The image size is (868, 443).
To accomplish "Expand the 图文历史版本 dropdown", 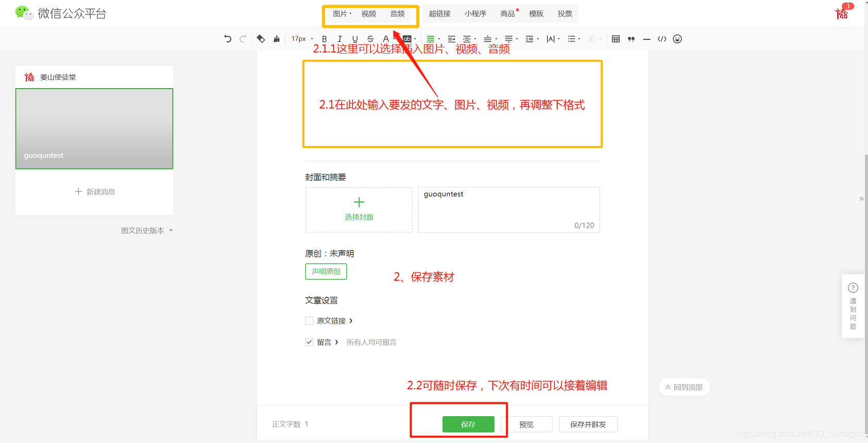I will click(147, 230).
